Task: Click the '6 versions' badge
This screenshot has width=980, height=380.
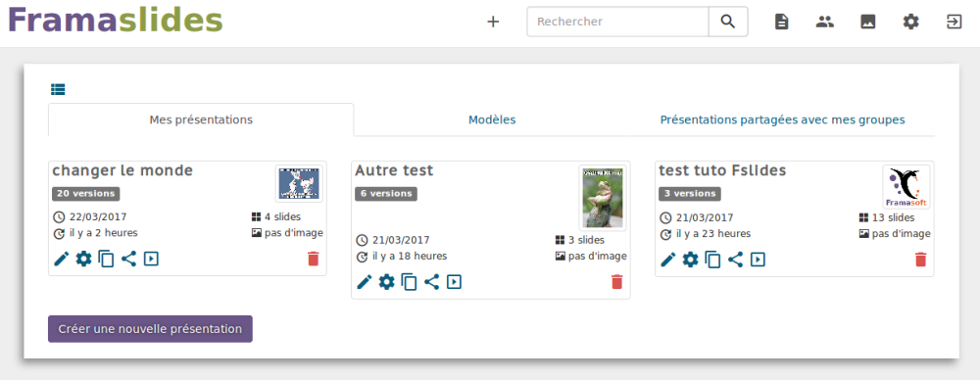Action: point(386,194)
